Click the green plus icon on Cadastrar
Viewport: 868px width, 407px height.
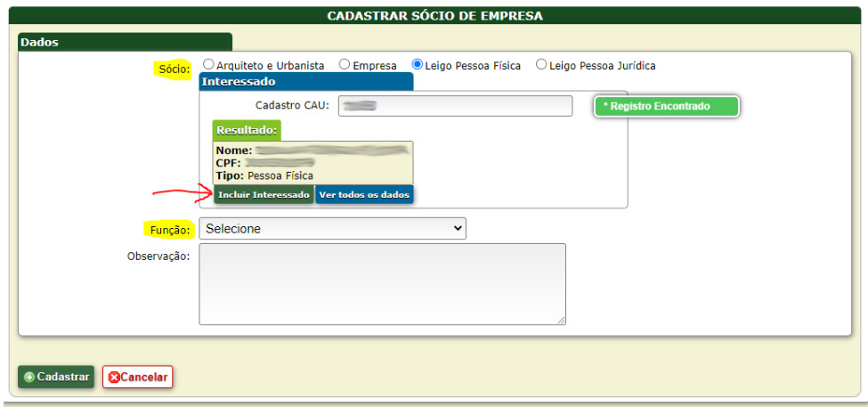coord(29,377)
